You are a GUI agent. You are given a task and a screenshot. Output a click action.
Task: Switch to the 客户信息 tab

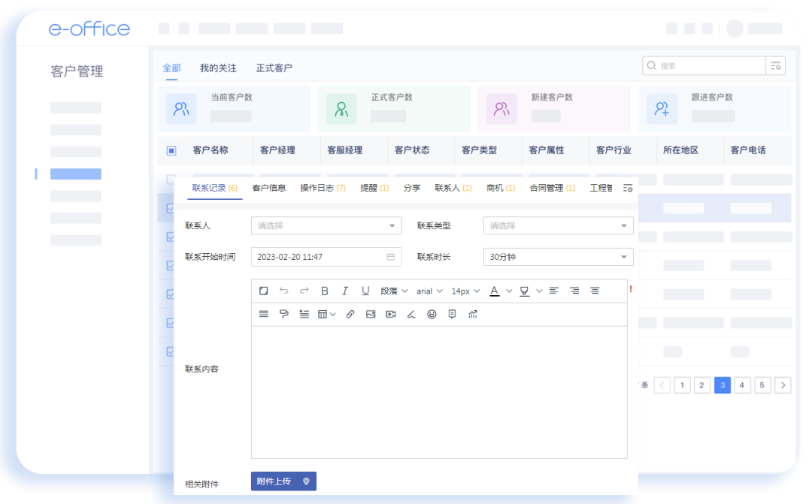[x=268, y=188]
